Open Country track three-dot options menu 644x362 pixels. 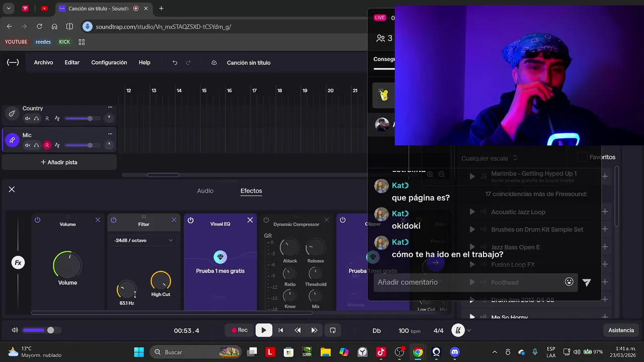tap(110, 107)
